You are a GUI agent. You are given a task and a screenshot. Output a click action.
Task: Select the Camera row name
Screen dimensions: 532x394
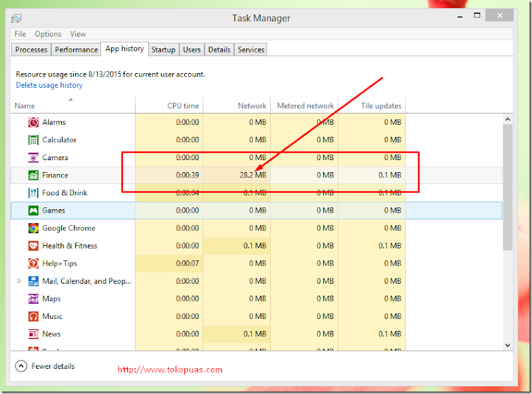click(x=55, y=157)
